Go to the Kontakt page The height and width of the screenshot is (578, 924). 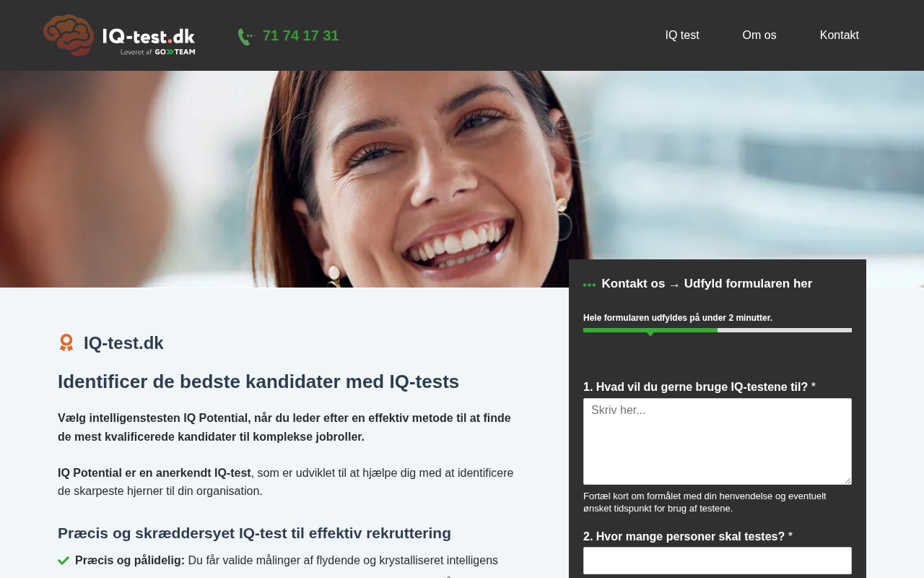(x=840, y=35)
